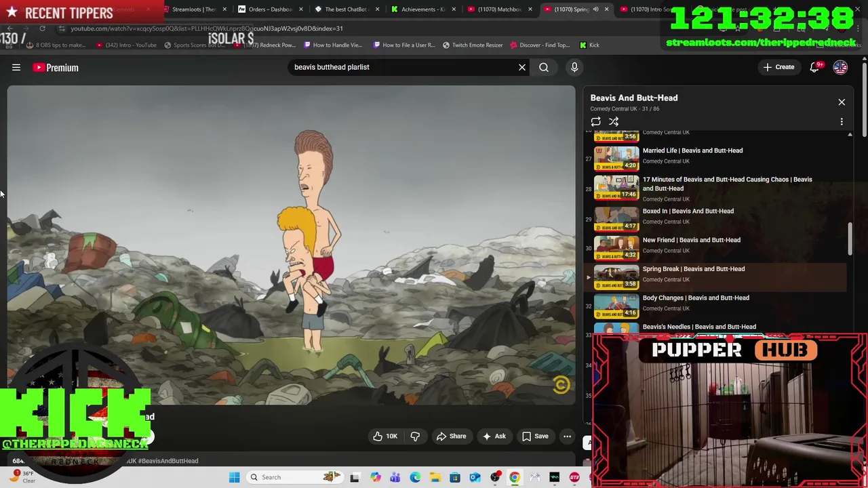The height and width of the screenshot is (488, 868).
Task: Click the Chrome taskbar icon
Action: tap(515, 477)
